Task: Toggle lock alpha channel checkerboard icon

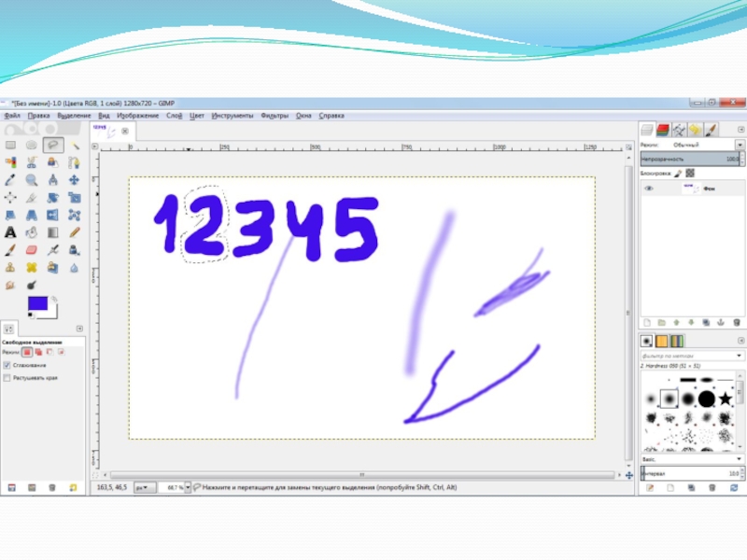Action: point(690,174)
